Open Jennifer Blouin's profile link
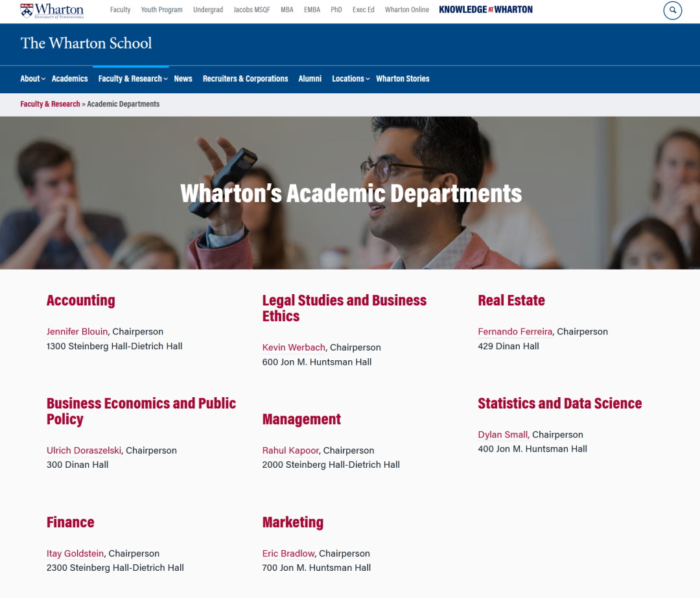Image resolution: width=700 pixels, height=598 pixels. (x=77, y=332)
